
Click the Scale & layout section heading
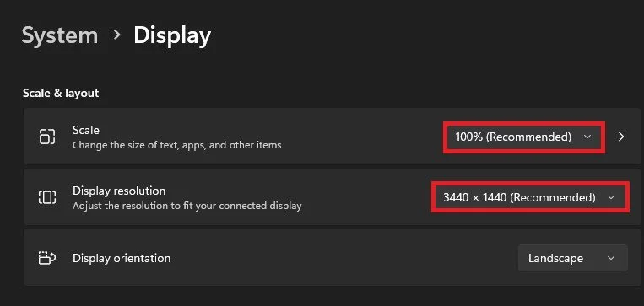61,93
